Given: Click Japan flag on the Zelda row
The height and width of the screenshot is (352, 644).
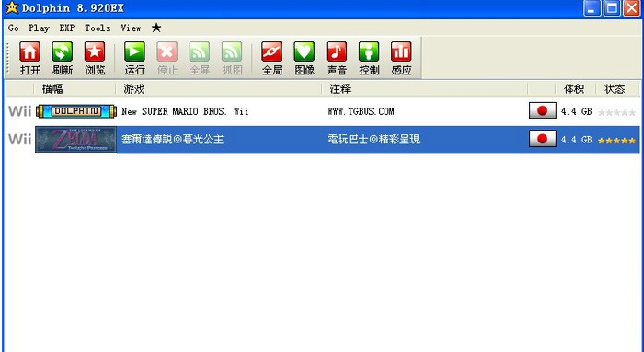Looking at the screenshot, I should coord(543,139).
